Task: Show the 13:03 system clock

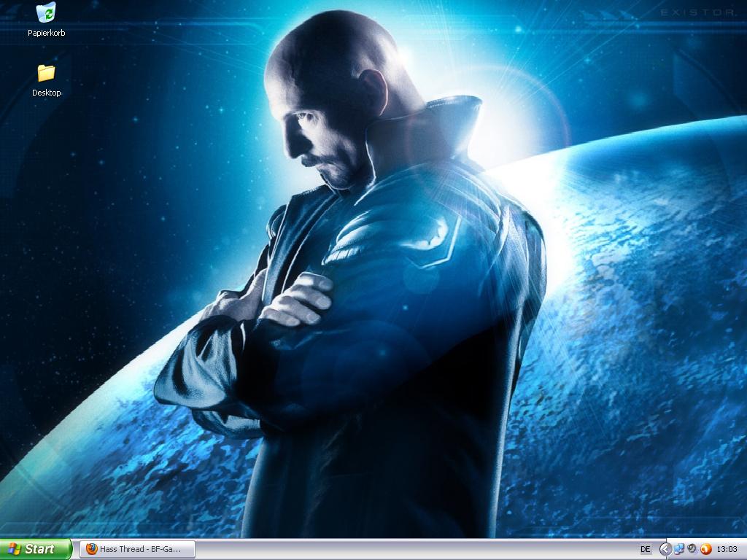Action: (x=727, y=550)
